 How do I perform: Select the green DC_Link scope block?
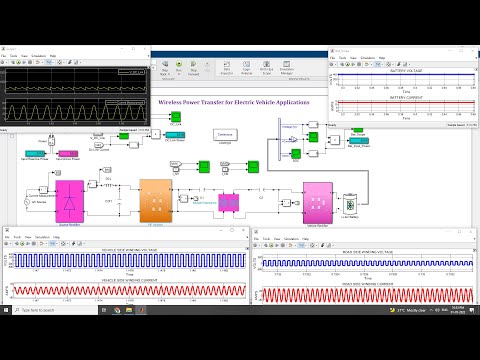(175, 117)
